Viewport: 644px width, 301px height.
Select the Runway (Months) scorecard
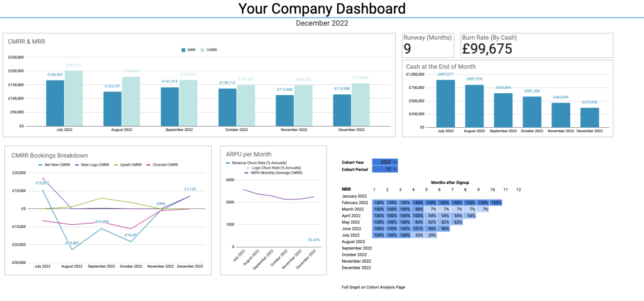427,45
